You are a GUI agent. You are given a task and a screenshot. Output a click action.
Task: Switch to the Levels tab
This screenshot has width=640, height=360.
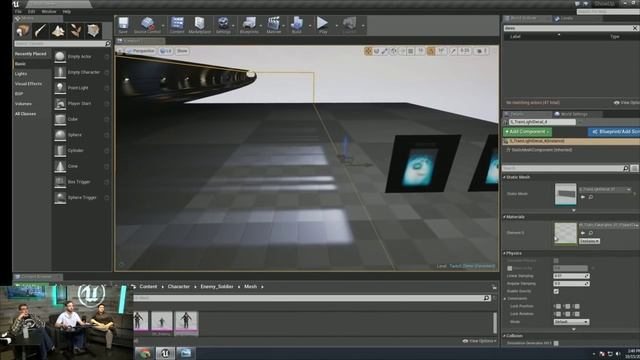567,18
